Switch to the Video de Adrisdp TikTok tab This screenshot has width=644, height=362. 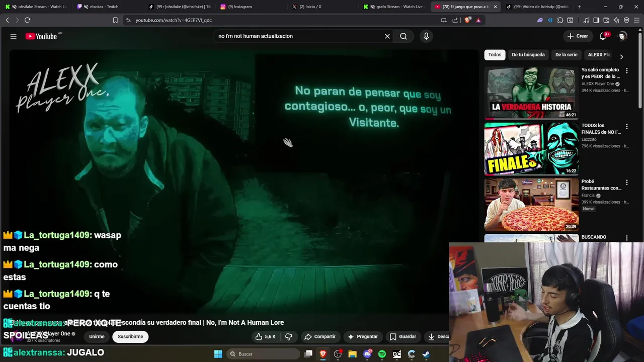(537, 7)
